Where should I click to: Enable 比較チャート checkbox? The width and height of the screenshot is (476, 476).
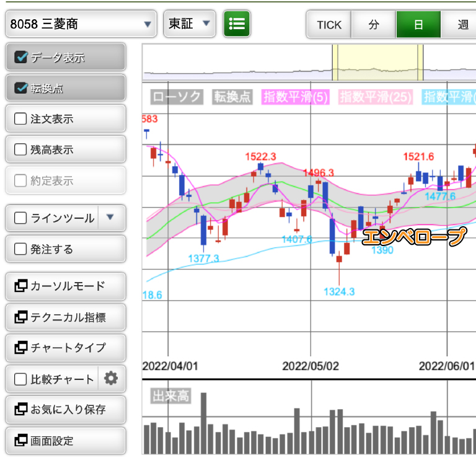tap(20, 379)
